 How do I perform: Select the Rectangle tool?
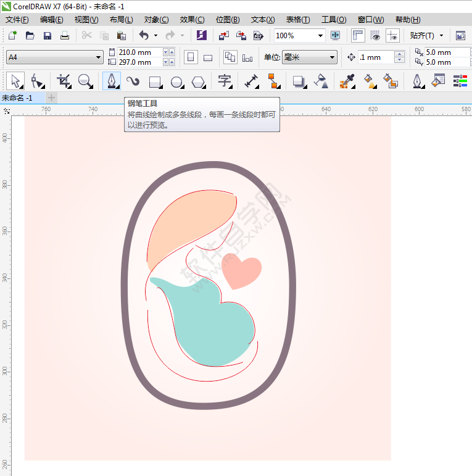tap(155, 81)
